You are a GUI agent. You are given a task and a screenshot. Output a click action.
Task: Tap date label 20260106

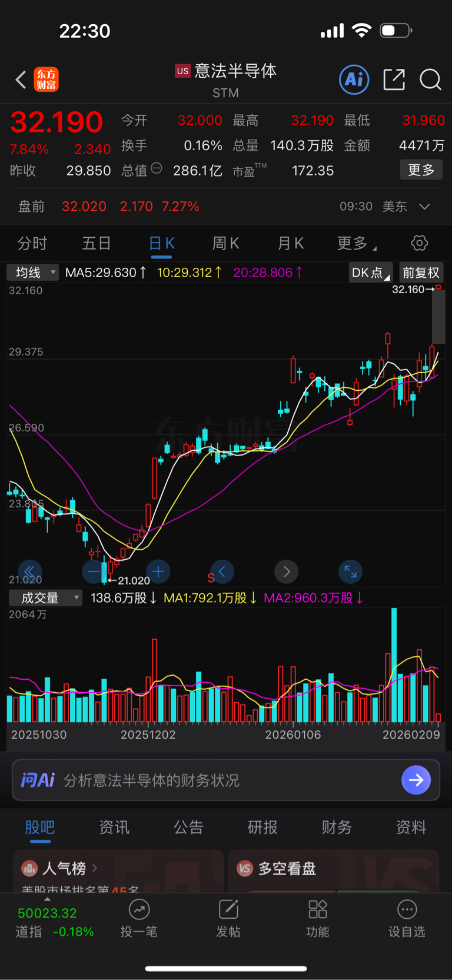(x=293, y=735)
